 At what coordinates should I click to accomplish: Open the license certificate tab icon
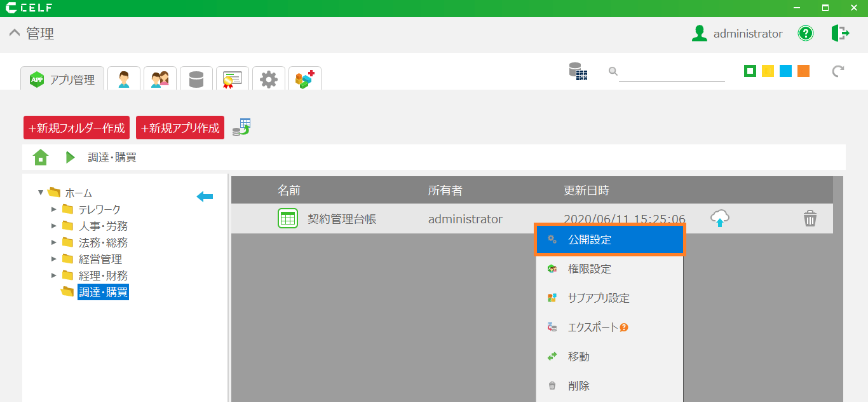[x=233, y=80]
